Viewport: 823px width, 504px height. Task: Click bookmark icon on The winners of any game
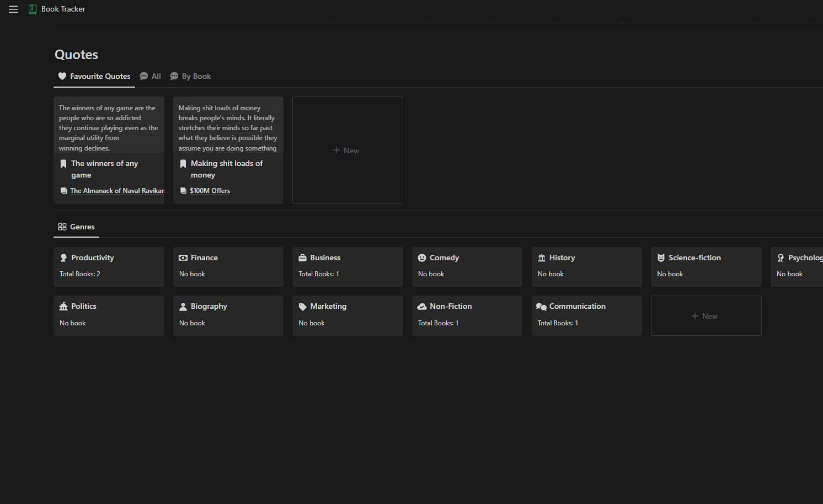point(63,164)
